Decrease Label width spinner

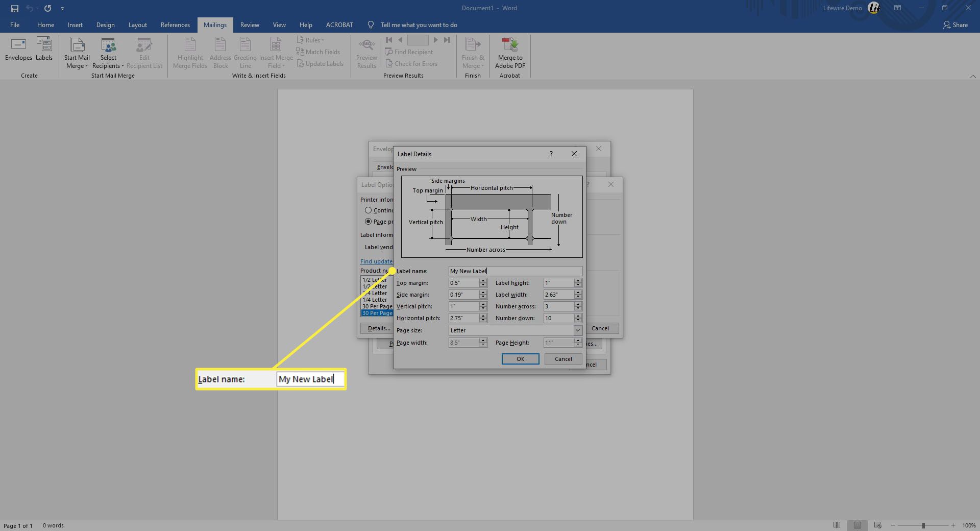[578, 297]
